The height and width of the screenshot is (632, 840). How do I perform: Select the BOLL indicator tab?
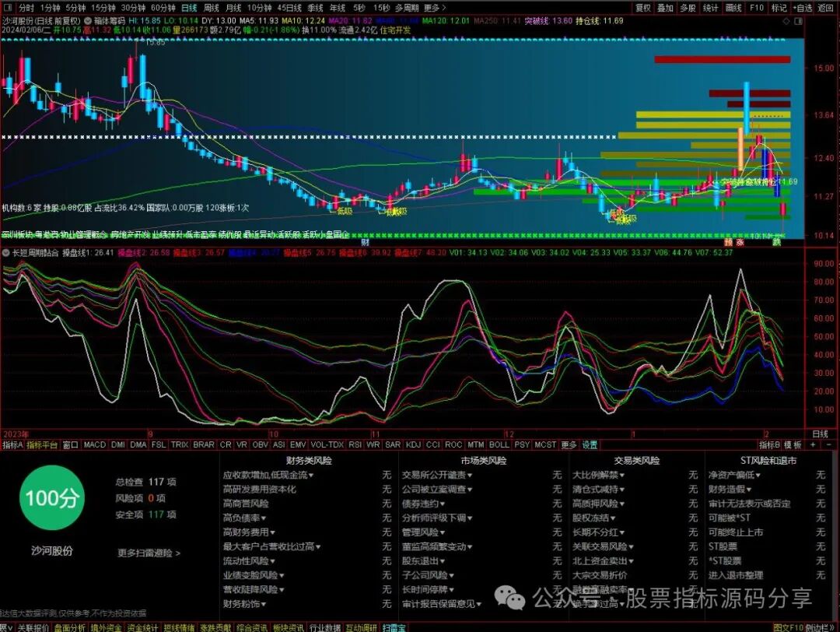[499, 445]
